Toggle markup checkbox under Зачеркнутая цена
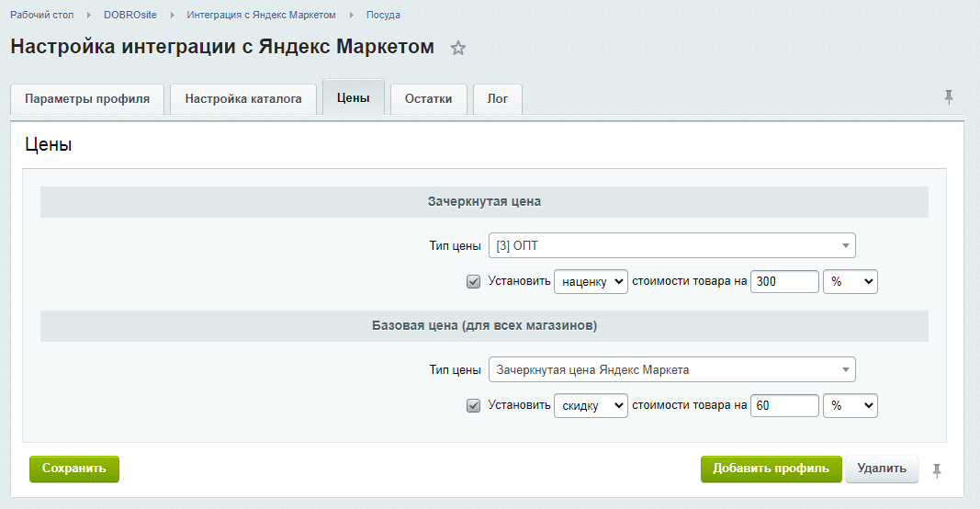980x509 pixels. 473,281
